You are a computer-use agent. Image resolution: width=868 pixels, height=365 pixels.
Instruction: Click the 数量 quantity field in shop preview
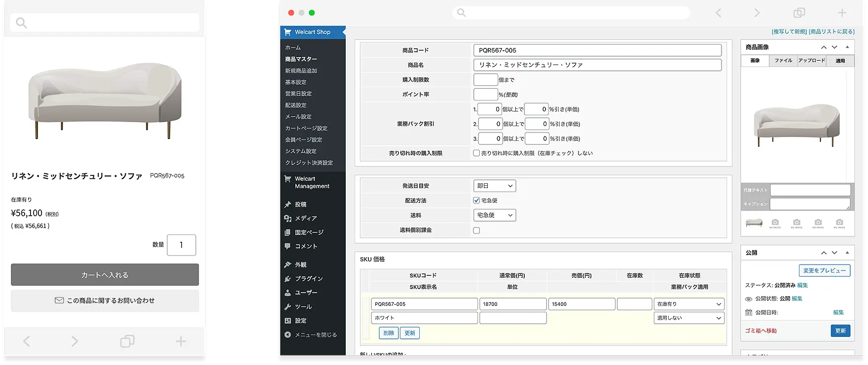[x=181, y=245]
